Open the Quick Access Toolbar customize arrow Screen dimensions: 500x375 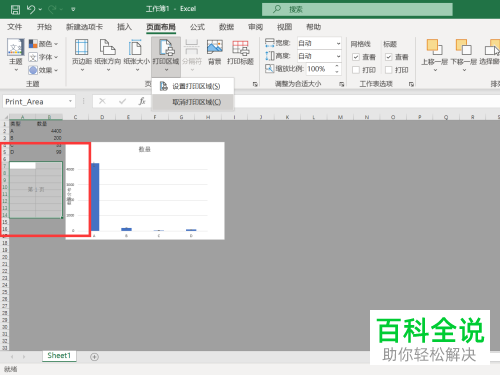pos(73,9)
